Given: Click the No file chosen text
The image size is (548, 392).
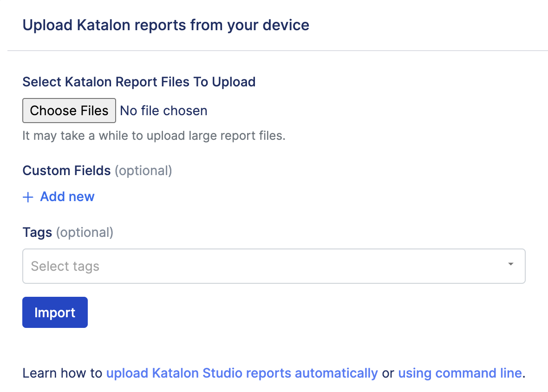Looking at the screenshot, I should (163, 111).
